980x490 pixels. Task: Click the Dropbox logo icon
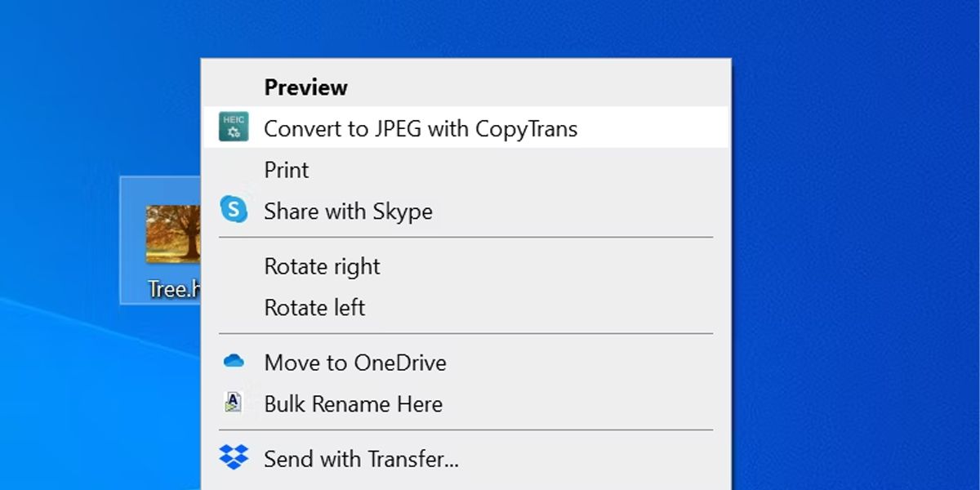[234, 457]
